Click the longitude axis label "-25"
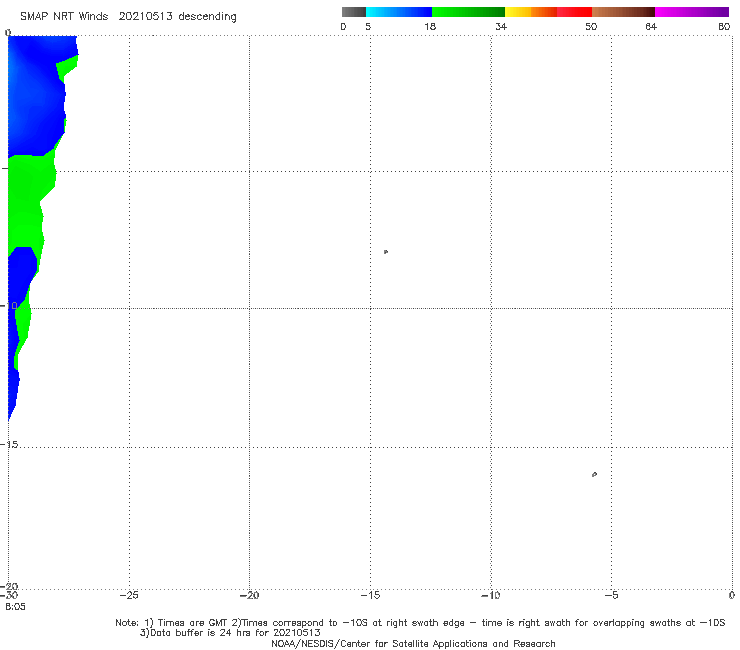The image size is (740, 650). (129, 595)
